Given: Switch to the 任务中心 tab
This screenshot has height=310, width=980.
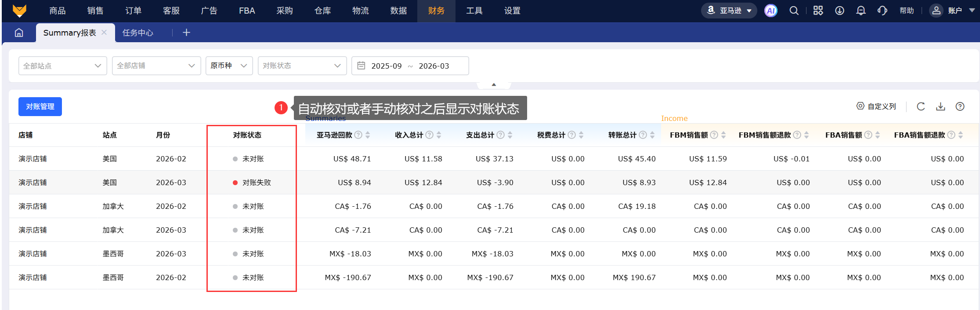Looking at the screenshot, I should [137, 33].
